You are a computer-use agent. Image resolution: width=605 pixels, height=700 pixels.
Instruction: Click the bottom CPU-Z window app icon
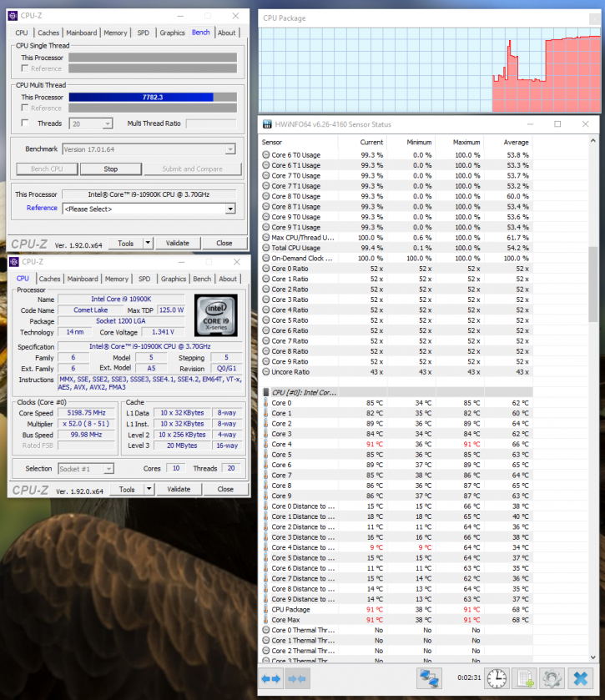tap(14, 262)
